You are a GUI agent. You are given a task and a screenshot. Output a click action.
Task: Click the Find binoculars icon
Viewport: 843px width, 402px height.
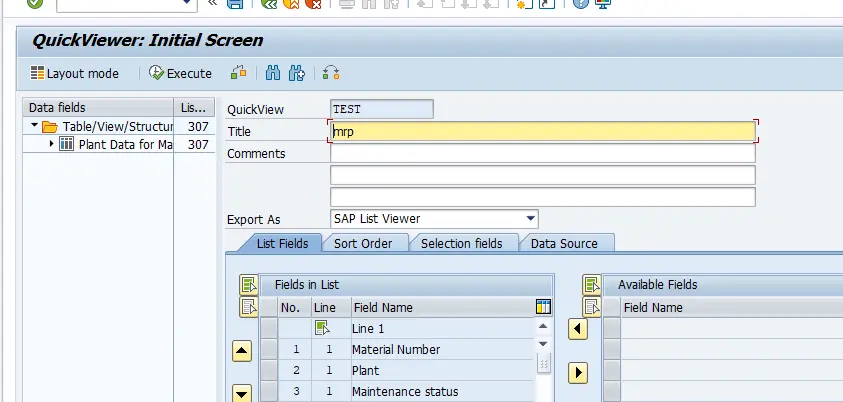(x=272, y=73)
